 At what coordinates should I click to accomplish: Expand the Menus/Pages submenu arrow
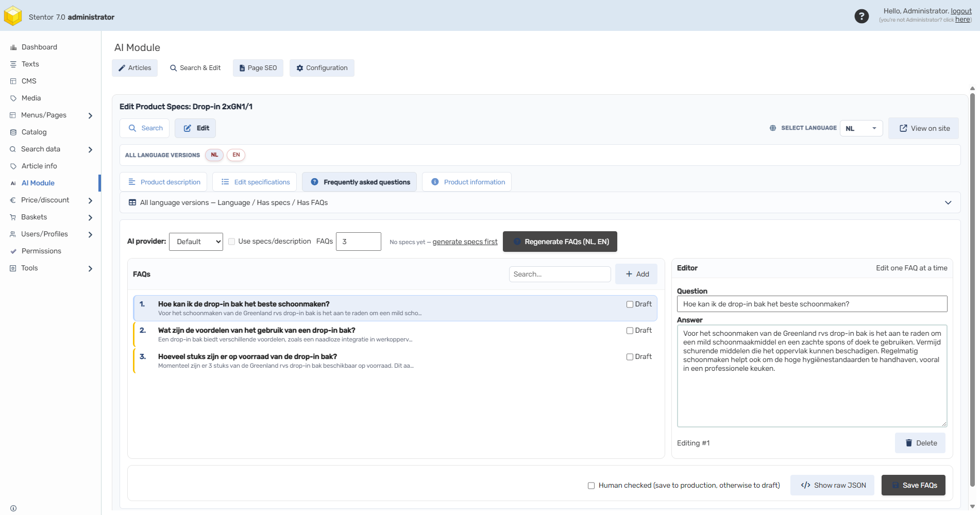[90, 116]
